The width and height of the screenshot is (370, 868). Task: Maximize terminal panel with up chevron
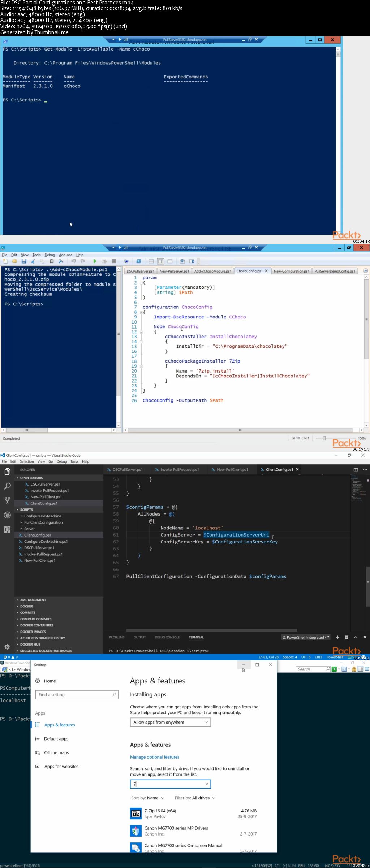click(x=356, y=637)
